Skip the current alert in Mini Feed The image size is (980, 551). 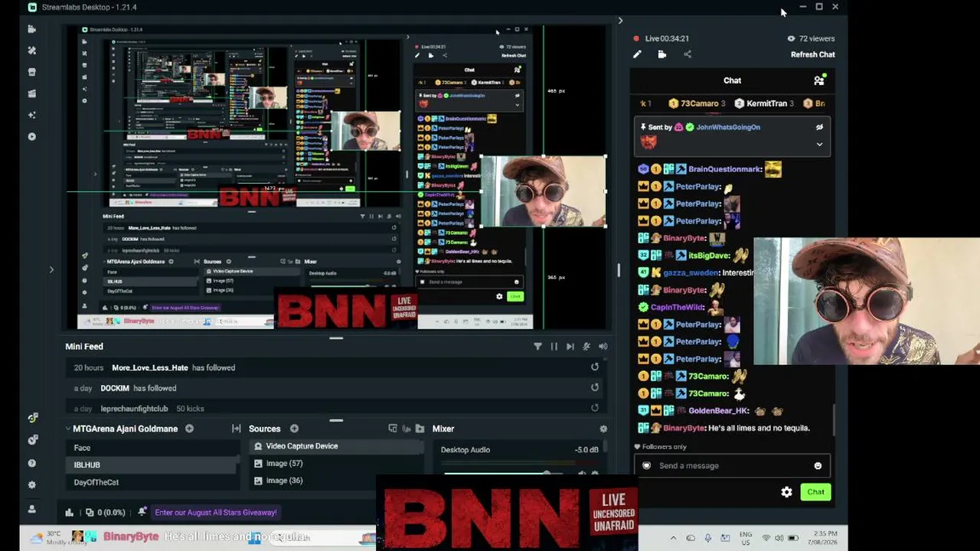click(570, 347)
